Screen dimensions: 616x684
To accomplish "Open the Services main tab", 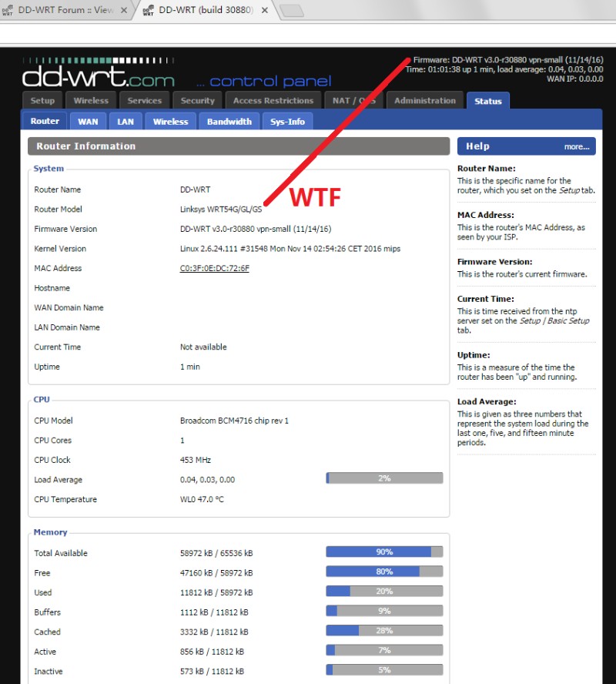I will click(x=144, y=100).
